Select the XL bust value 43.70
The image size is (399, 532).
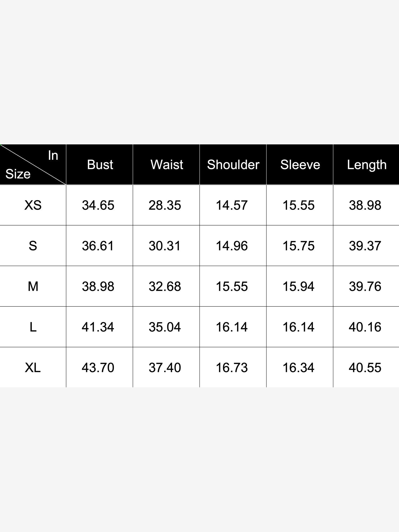[x=98, y=368]
